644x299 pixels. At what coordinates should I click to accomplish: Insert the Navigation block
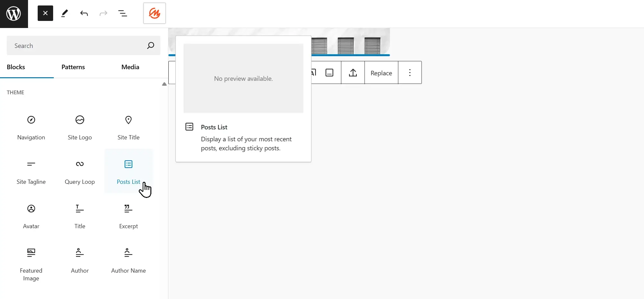point(31,128)
